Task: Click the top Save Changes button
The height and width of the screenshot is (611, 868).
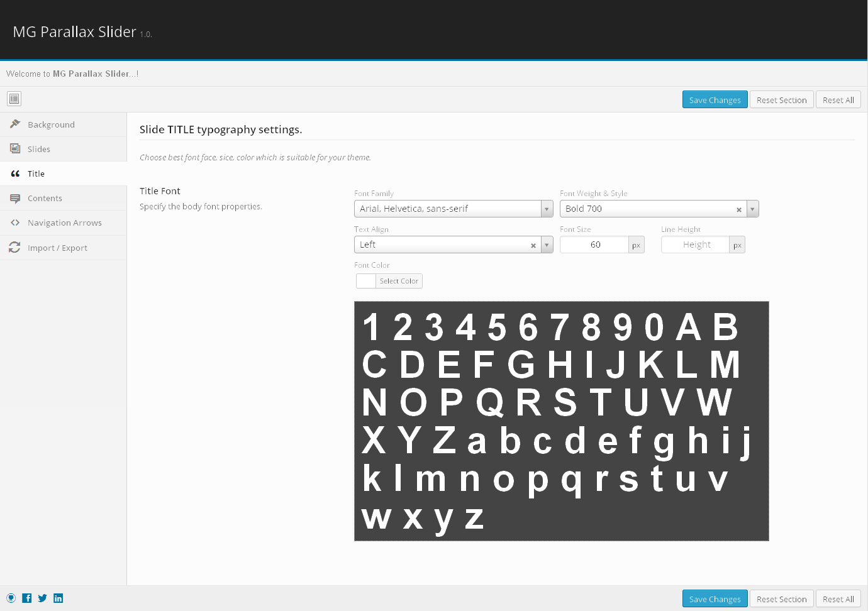Action: pos(715,100)
